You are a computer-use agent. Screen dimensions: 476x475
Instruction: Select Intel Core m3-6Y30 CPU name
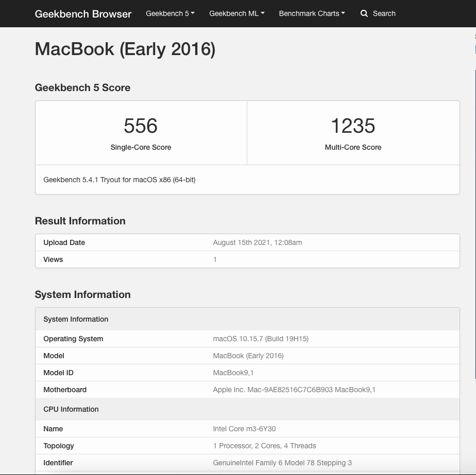click(x=244, y=429)
